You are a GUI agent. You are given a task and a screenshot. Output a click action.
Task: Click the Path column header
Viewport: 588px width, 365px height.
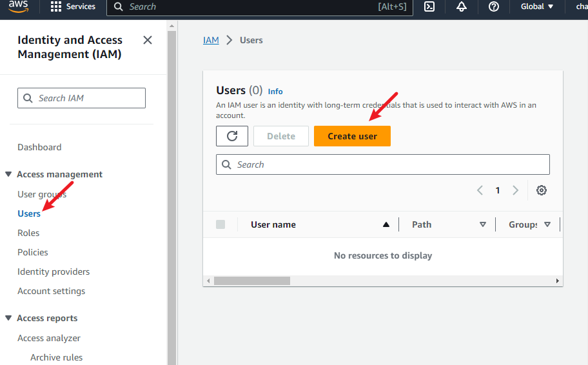(422, 224)
